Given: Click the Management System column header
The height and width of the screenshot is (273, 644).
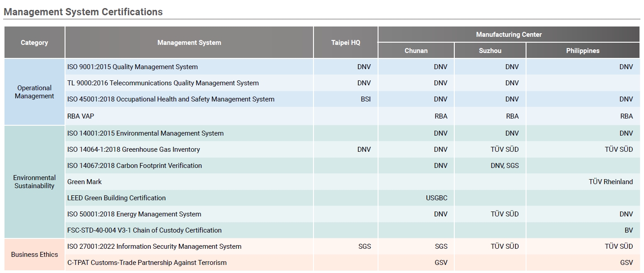Looking at the screenshot, I should pos(189,43).
